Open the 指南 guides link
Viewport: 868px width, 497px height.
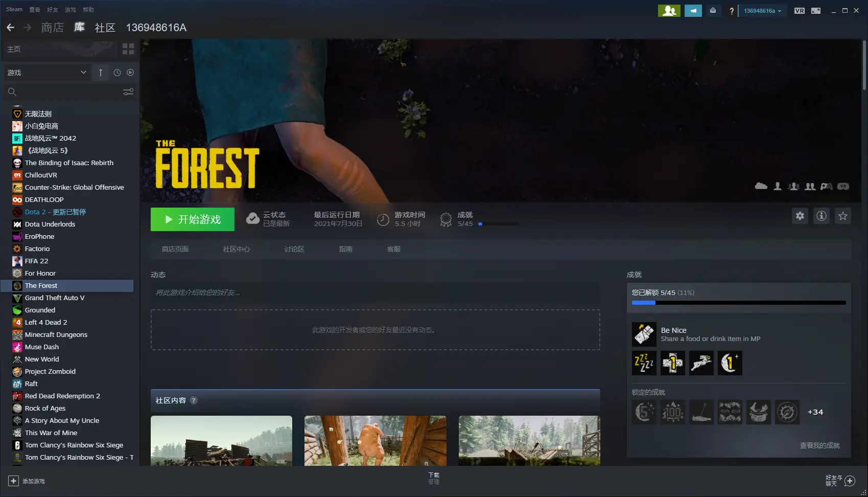click(x=346, y=249)
